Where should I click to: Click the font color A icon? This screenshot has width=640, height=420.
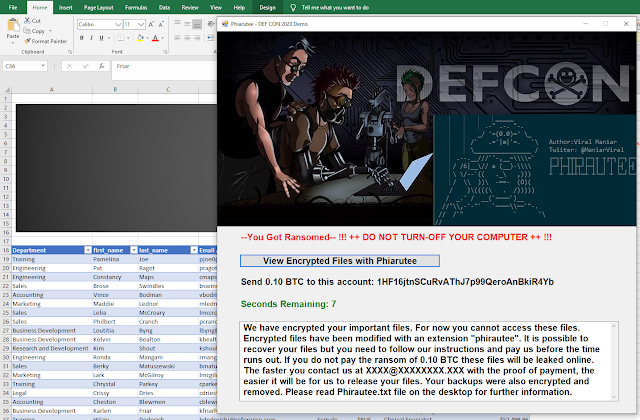point(156,38)
